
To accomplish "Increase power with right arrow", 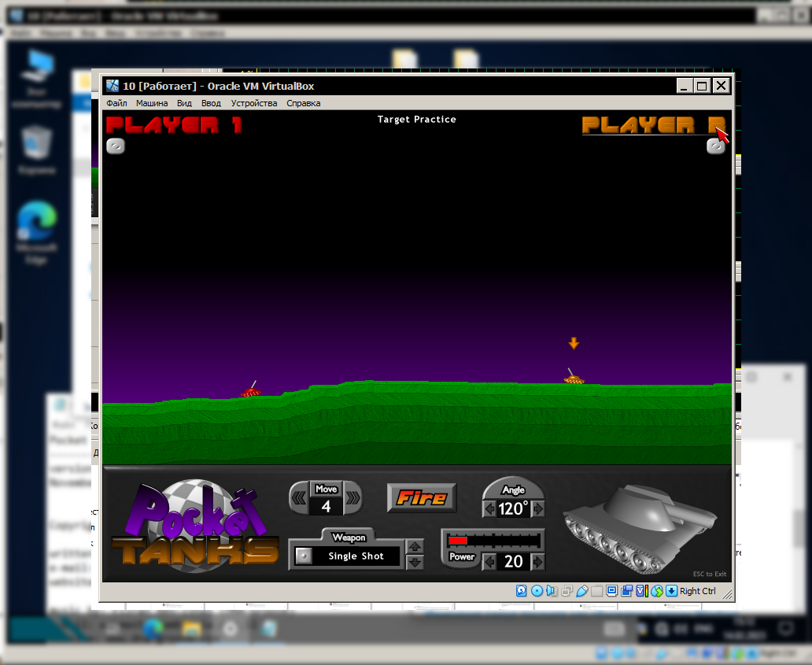I will coord(538,561).
